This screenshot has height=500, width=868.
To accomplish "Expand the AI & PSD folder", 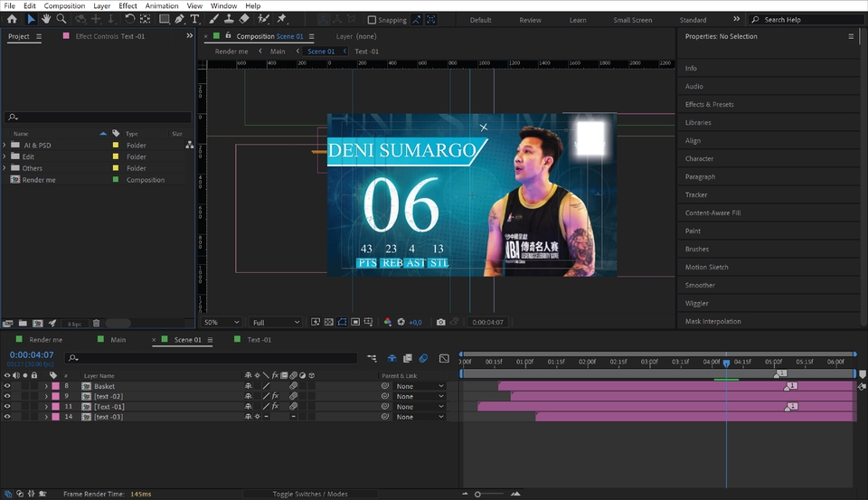I will pos(5,145).
